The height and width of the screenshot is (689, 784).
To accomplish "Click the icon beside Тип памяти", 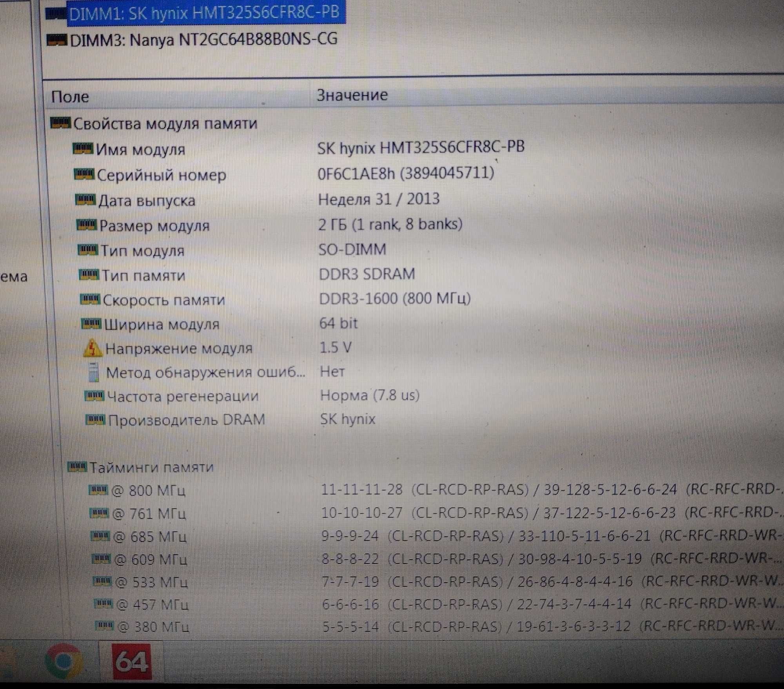I will click(x=89, y=275).
